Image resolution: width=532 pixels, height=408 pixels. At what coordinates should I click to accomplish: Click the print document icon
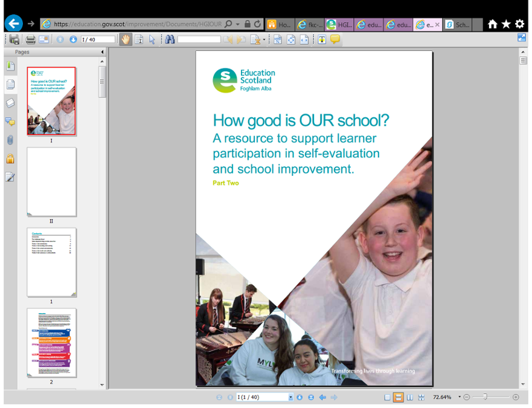pyautogui.click(x=31, y=40)
